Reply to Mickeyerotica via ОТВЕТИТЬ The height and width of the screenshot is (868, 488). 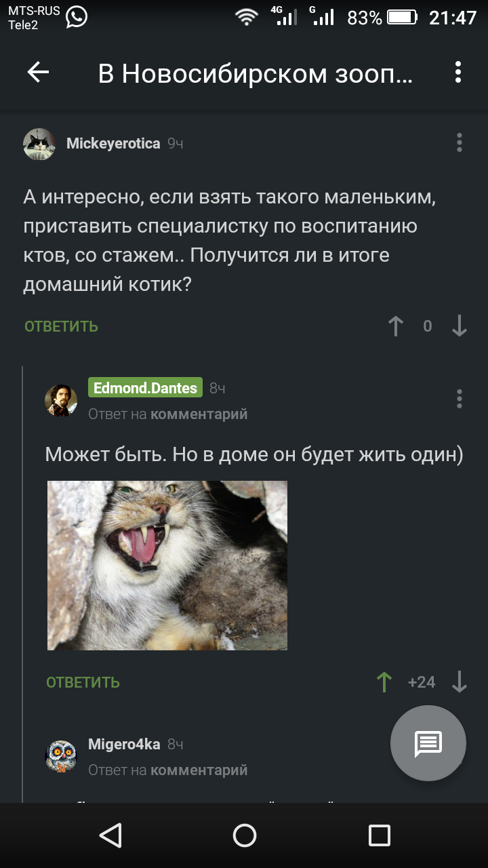[62, 327]
